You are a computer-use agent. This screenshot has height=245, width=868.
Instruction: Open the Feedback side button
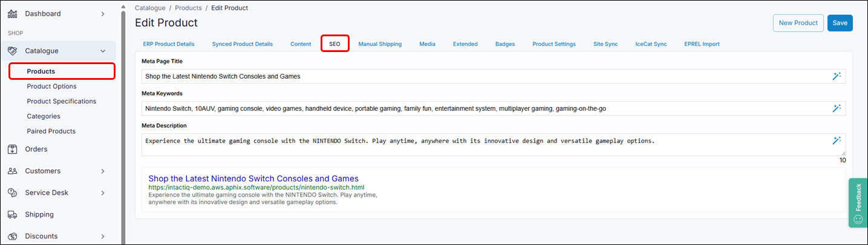[858, 203]
